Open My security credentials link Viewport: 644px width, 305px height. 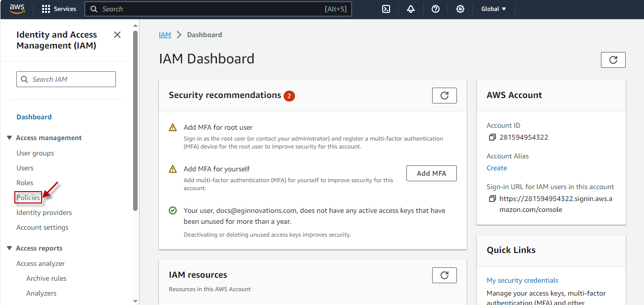tap(522, 280)
